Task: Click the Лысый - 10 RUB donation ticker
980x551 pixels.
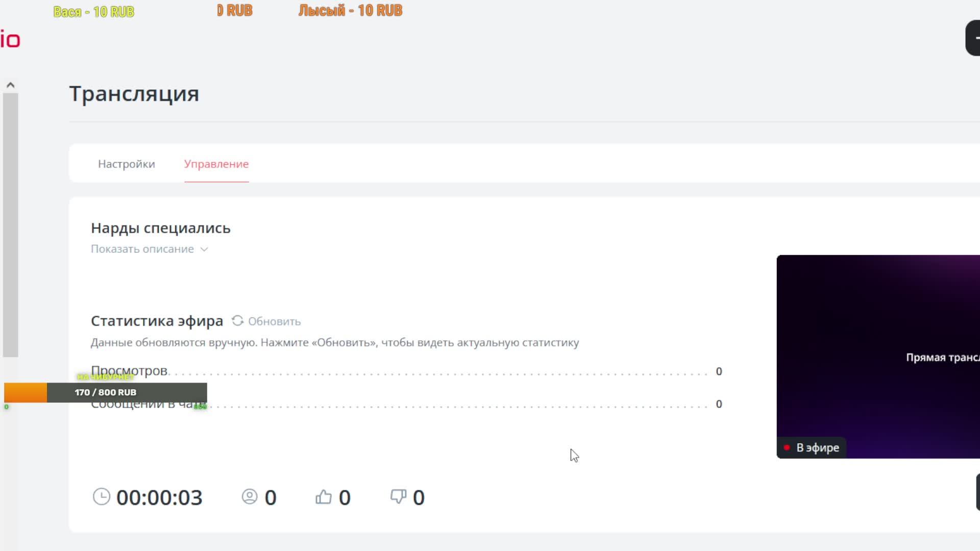Action: coord(350,11)
